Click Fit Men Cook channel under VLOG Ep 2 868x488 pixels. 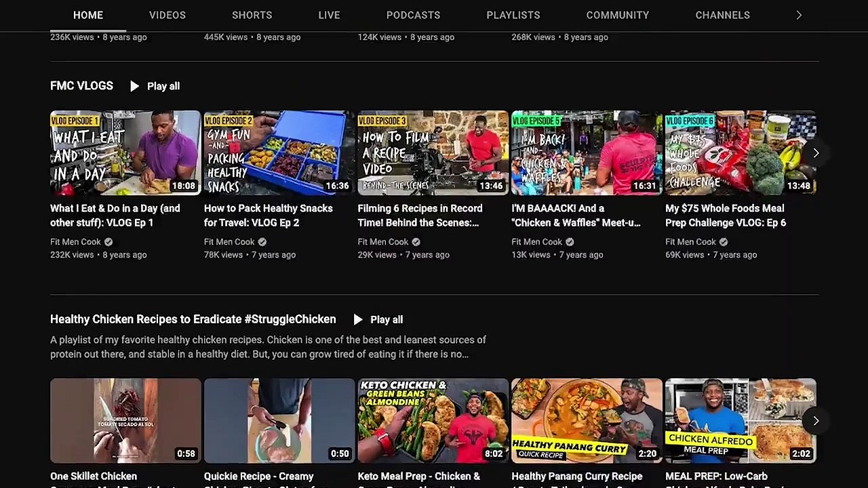click(x=229, y=242)
